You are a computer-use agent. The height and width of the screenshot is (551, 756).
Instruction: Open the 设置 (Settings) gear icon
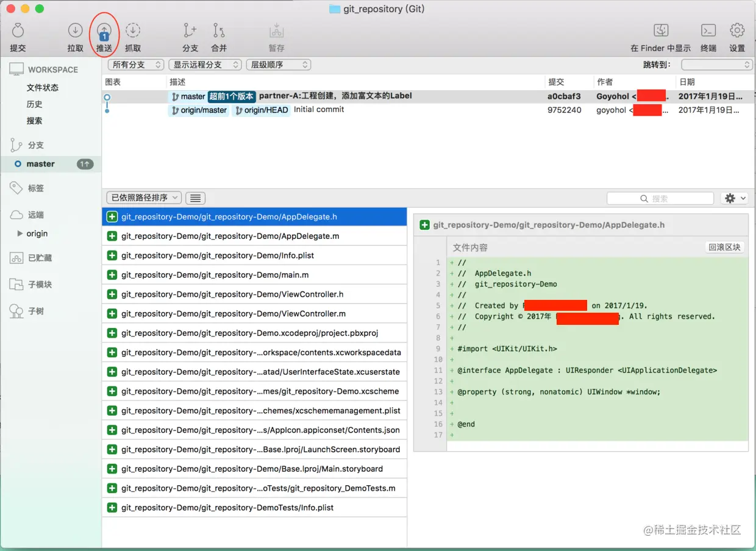pyautogui.click(x=737, y=30)
